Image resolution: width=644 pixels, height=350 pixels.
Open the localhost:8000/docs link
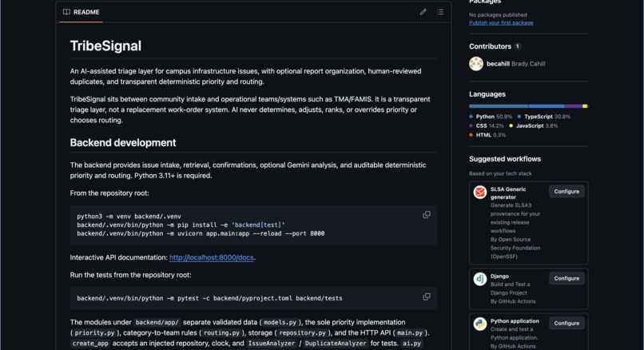click(212, 257)
